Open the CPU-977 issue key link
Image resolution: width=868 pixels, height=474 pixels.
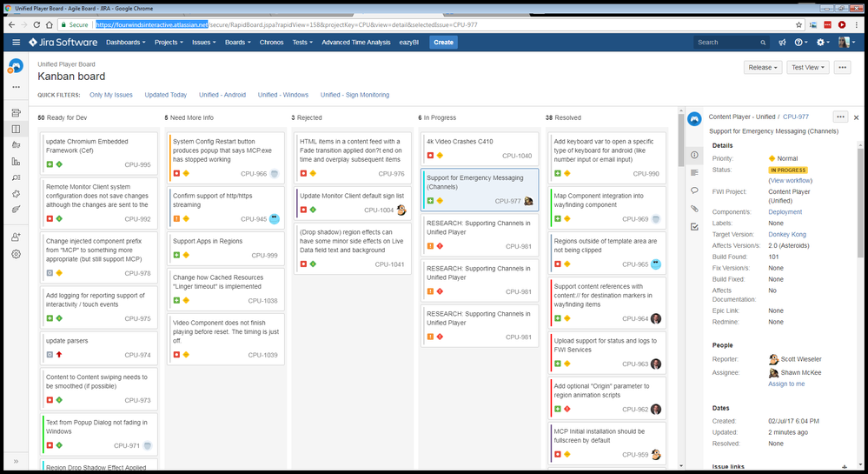[796, 117]
